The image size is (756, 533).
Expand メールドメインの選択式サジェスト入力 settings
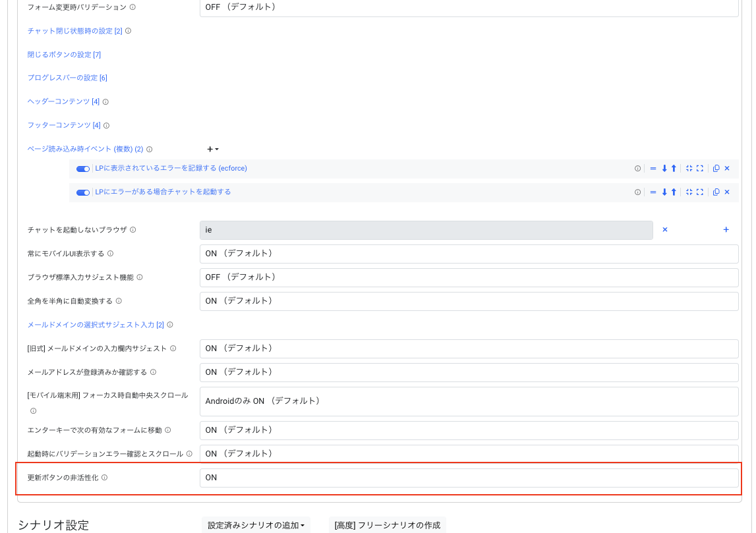click(91, 324)
